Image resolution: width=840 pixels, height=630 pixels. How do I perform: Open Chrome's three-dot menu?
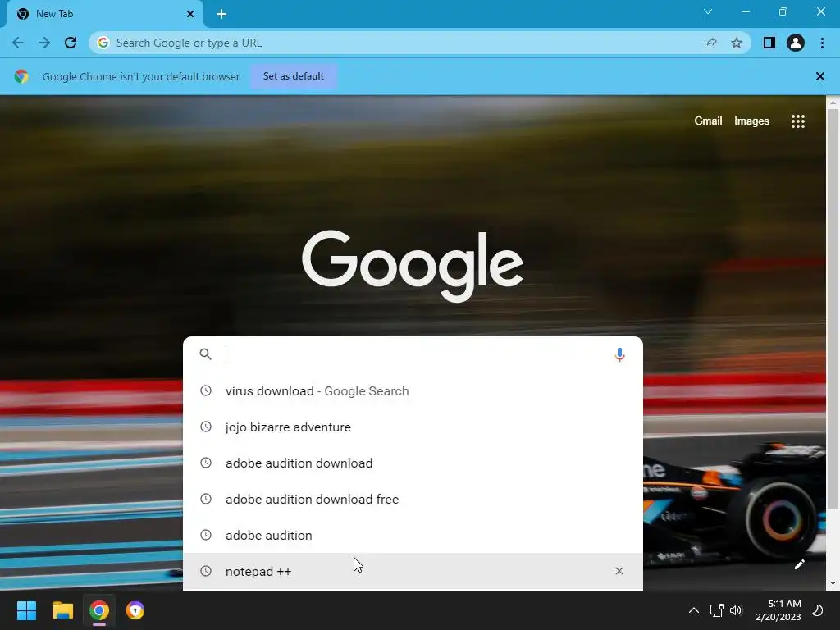[x=822, y=43]
